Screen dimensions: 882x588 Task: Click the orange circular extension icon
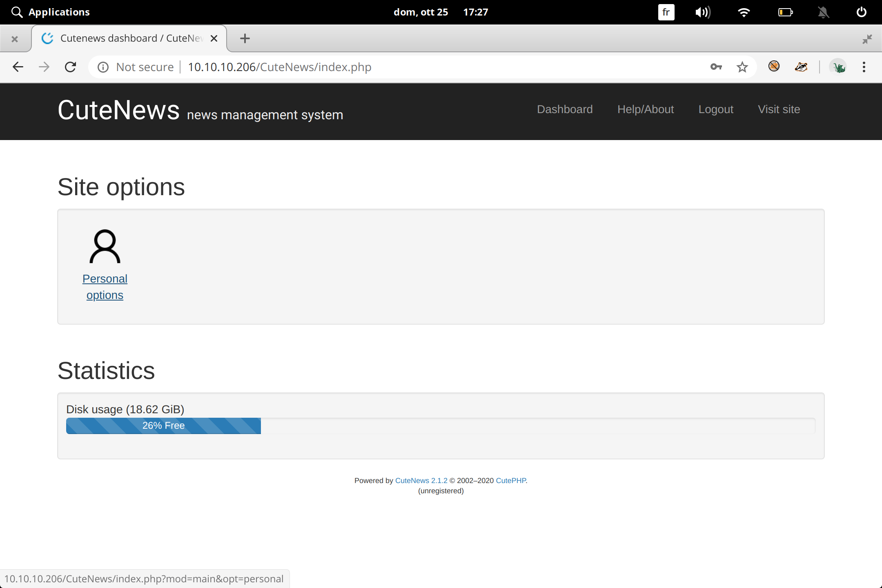(x=774, y=66)
